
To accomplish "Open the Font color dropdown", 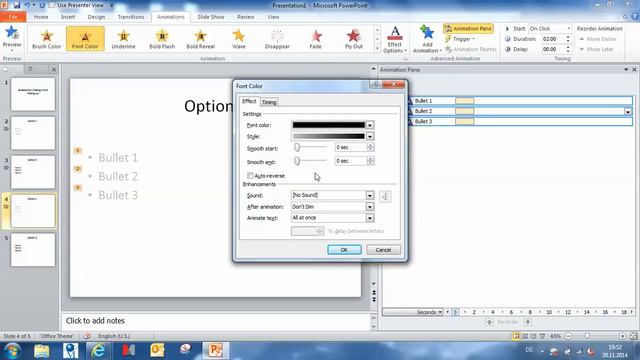I will [370, 125].
